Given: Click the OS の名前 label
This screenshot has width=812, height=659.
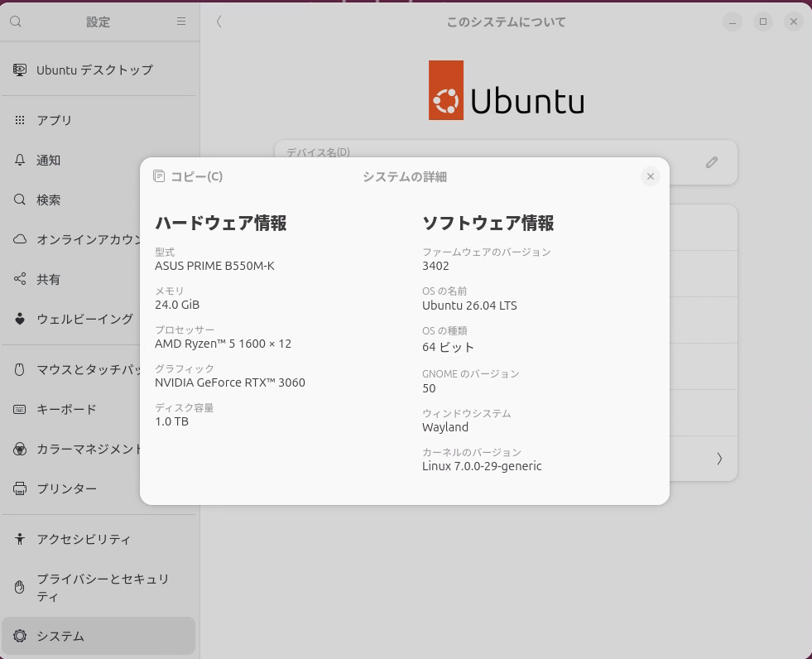Looking at the screenshot, I should tap(444, 291).
